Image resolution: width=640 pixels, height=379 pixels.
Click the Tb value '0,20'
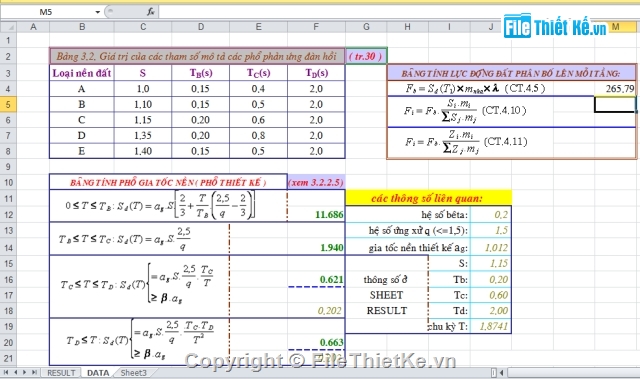[x=491, y=279]
